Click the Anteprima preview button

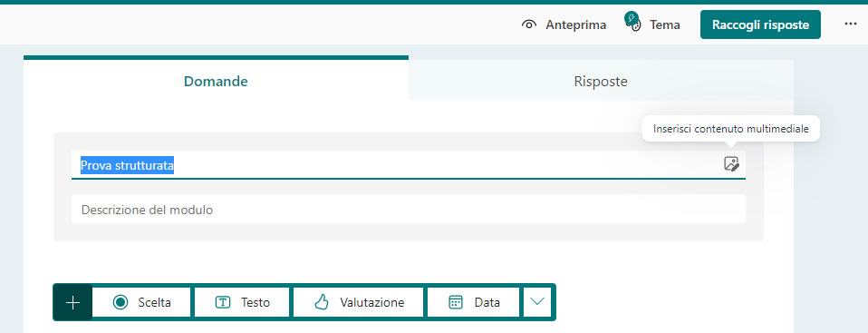tap(564, 24)
